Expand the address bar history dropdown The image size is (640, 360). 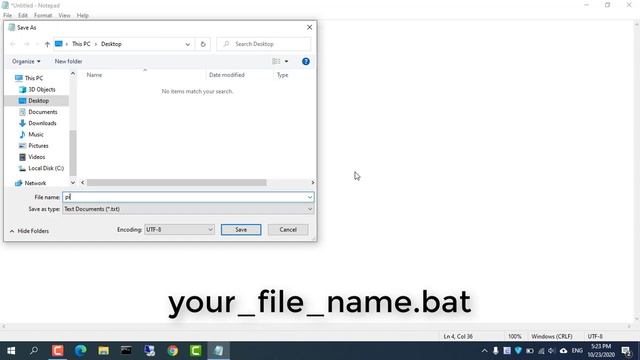(187, 44)
